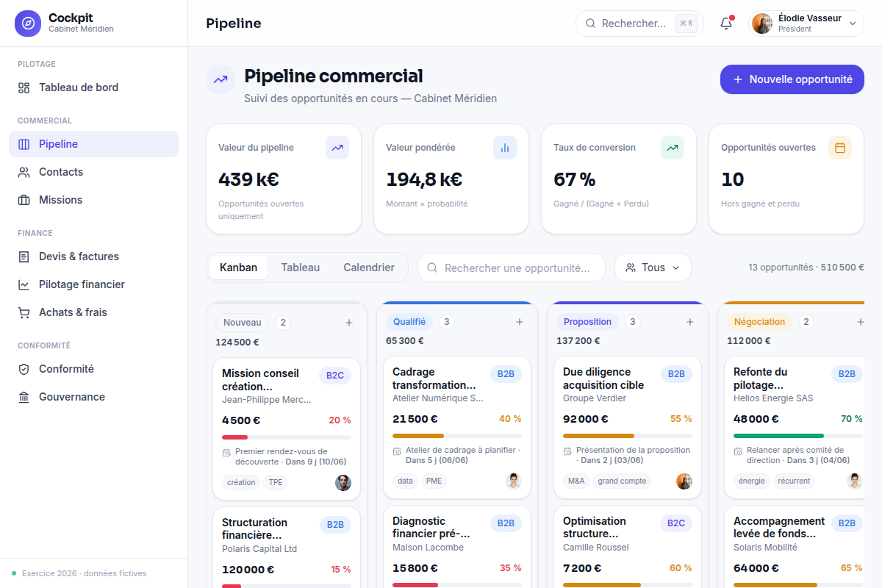
Task: Click the PME tag on Cadrage transformation
Action: click(x=434, y=481)
